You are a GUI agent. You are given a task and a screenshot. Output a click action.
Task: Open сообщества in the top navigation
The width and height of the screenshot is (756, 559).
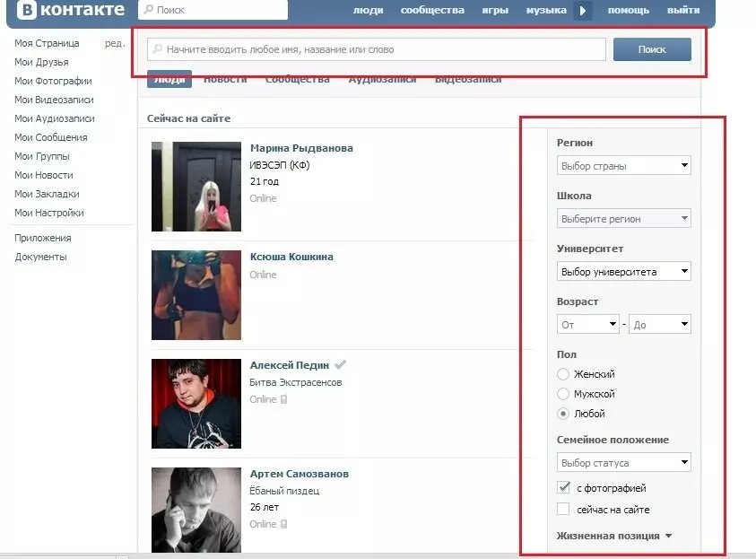tap(432, 10)
